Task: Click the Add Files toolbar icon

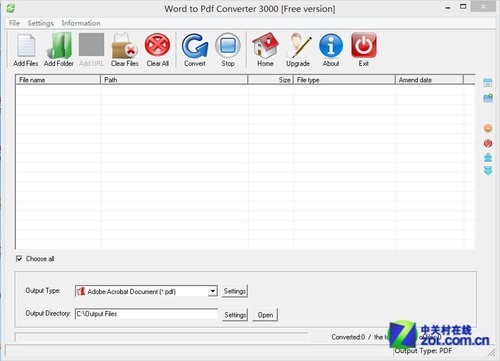Action: [x=26, y=46]
